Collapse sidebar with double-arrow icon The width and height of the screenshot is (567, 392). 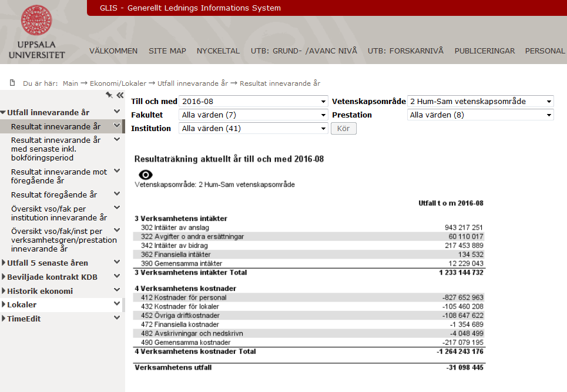pyautogui.click(x=120, y=95)
